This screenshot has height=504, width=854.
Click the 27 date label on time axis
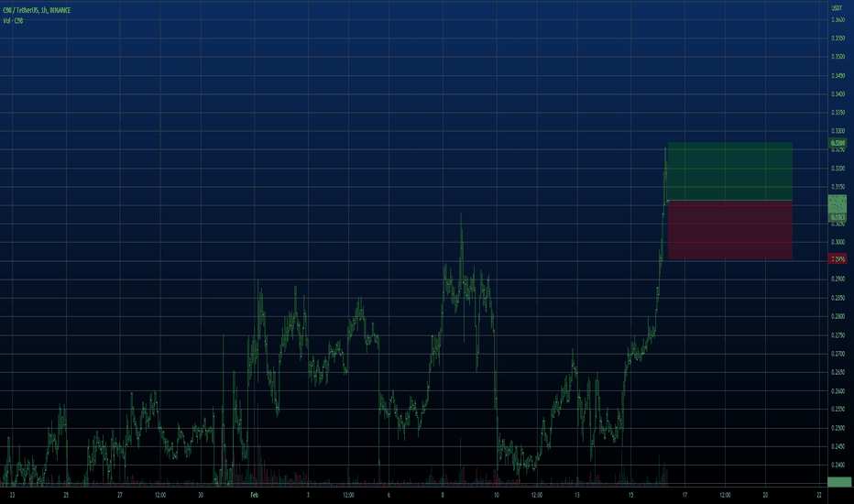click(120, 495)
